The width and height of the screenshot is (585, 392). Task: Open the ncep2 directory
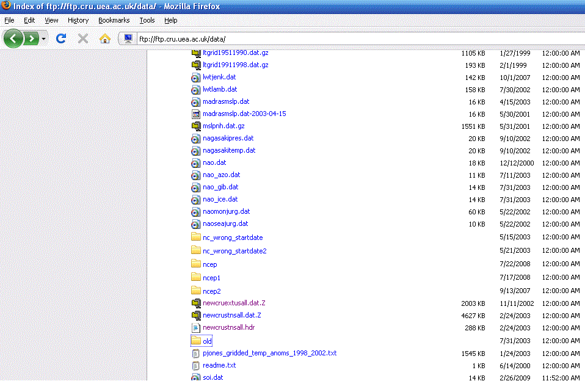211,291
